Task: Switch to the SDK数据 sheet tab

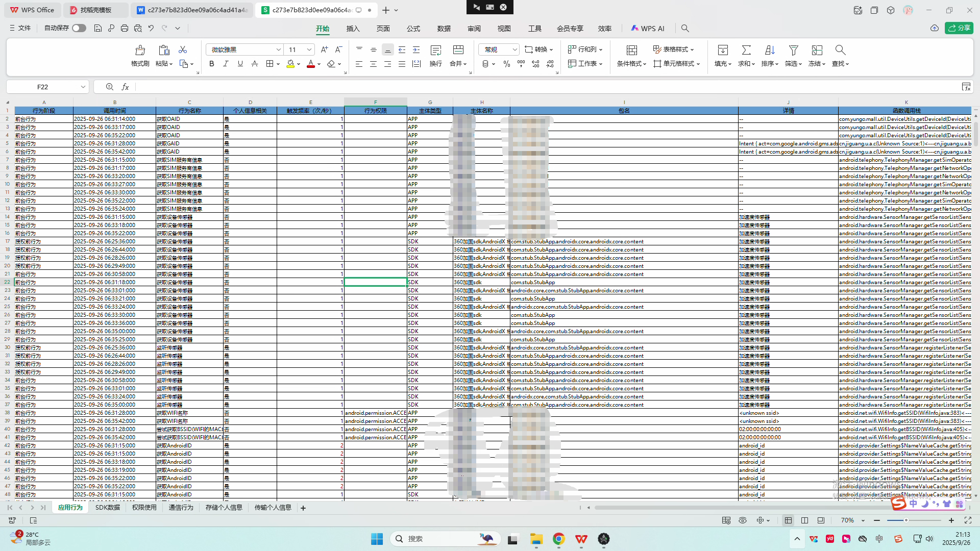Action: pos(108,508)
